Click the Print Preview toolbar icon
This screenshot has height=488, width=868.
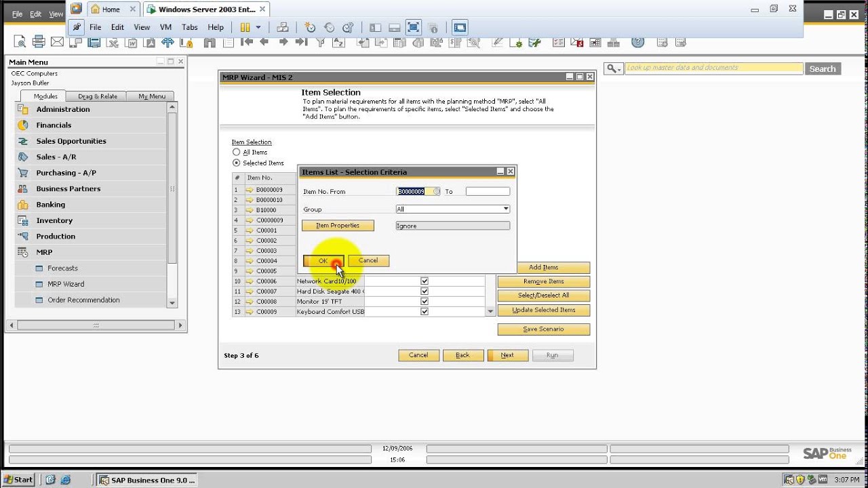tap(20, 42)
